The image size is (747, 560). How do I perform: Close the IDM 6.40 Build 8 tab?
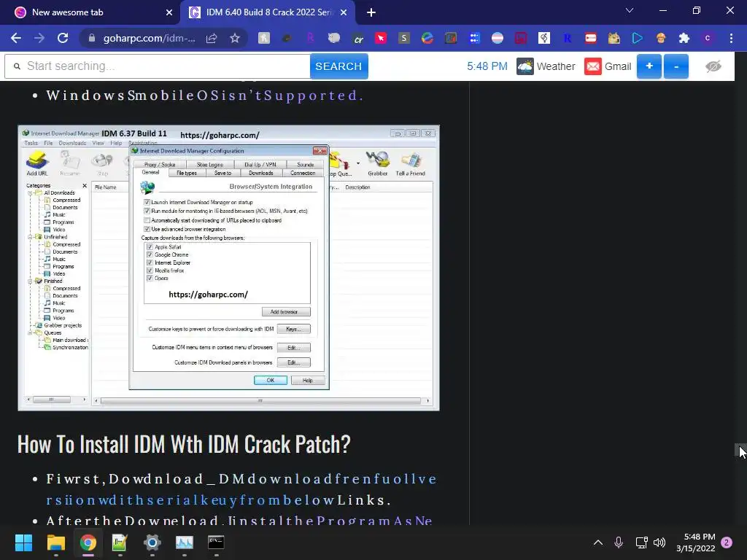click(344, 12)
